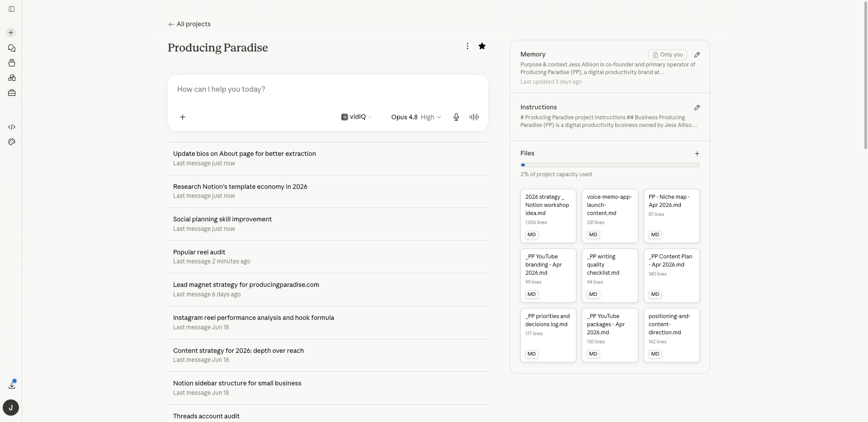Screen dimensions: 868x422
Task: Click the attach plus icon in chat box
Action: pos(183,117)
